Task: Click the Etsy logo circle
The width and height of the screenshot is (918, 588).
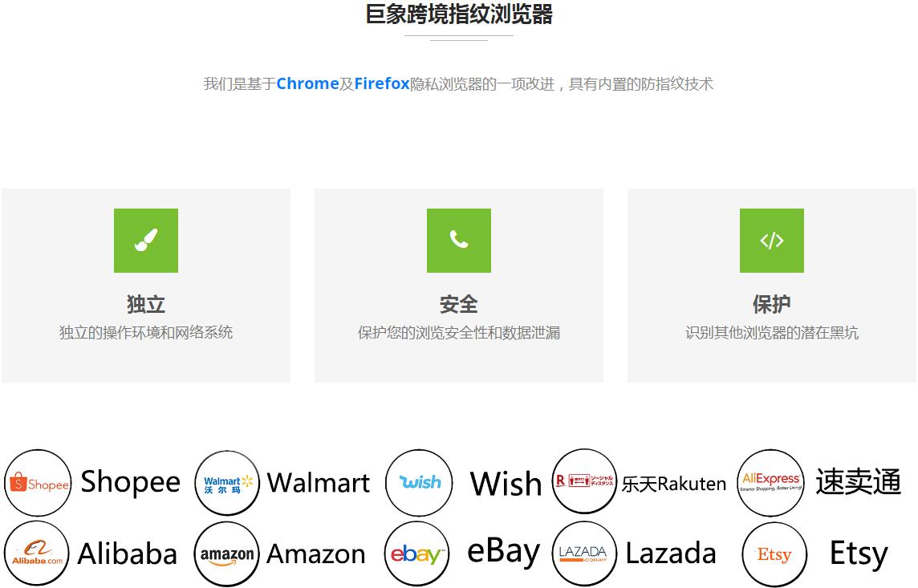Action: pyautogui.click(x=774, y=554)
